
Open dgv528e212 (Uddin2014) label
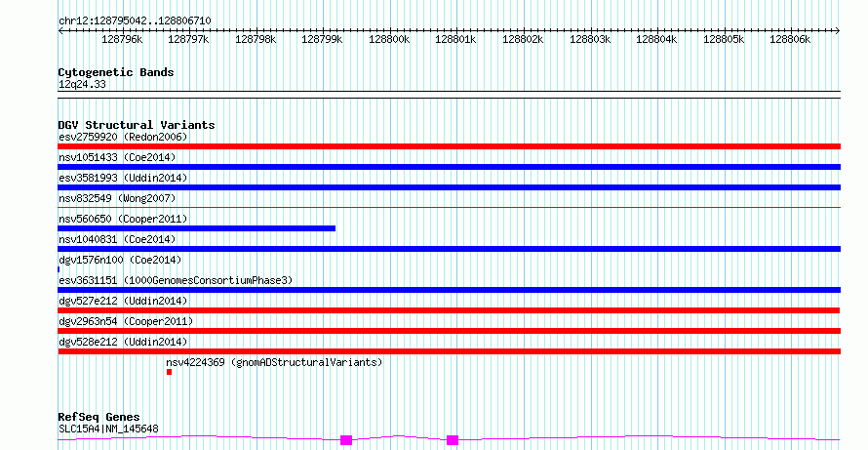pyautogui.click(x=123, y=342)
